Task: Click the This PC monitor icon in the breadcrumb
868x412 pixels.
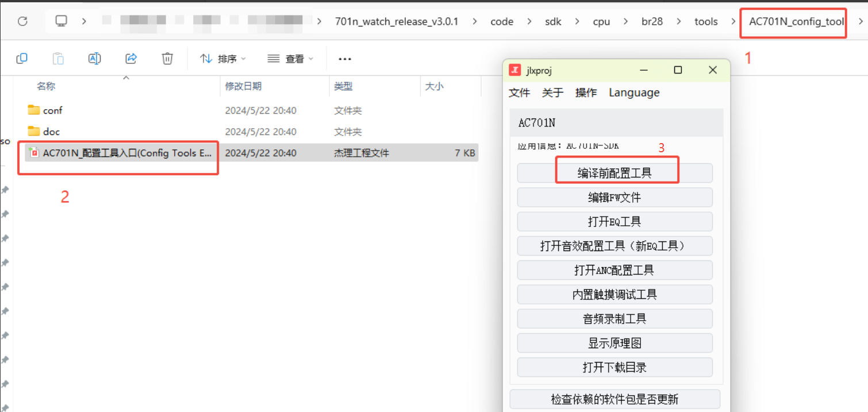Action: pyautogui.click(x=61, y=21)
